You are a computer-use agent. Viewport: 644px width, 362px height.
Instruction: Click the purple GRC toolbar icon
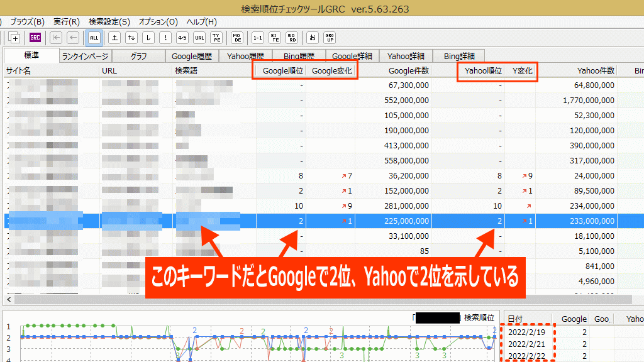(x=35, y=38)
